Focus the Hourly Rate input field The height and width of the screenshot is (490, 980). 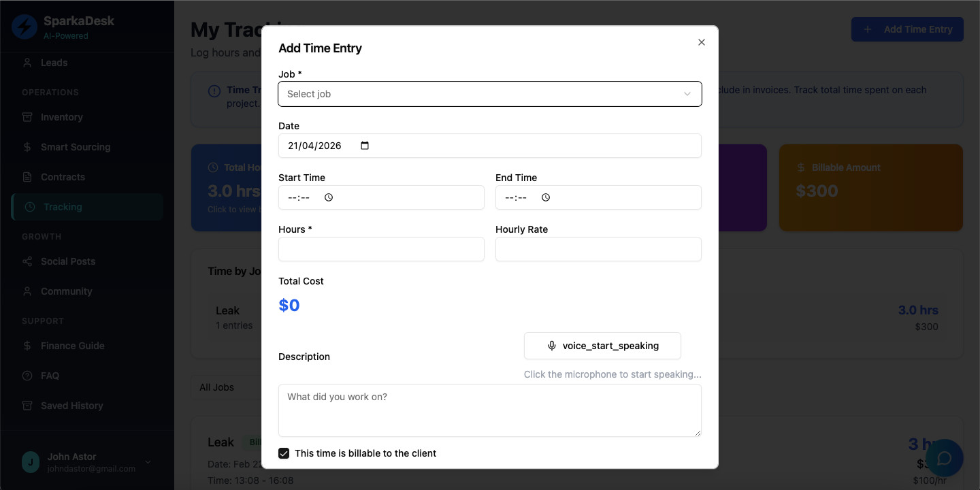pyautogui.click(x=598, y=249)
